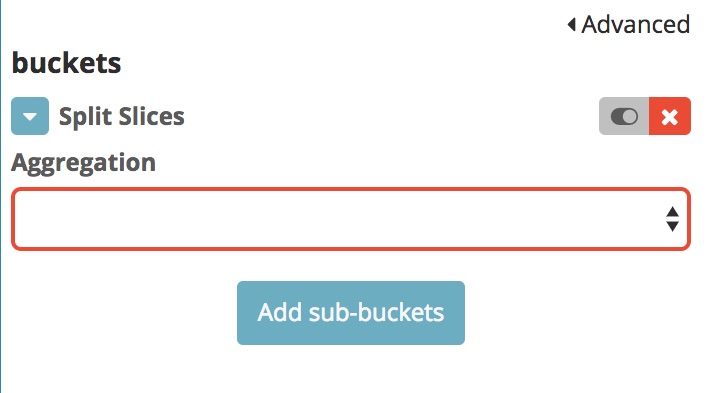Collapse the Split Slices bucket section

point(30,116)
